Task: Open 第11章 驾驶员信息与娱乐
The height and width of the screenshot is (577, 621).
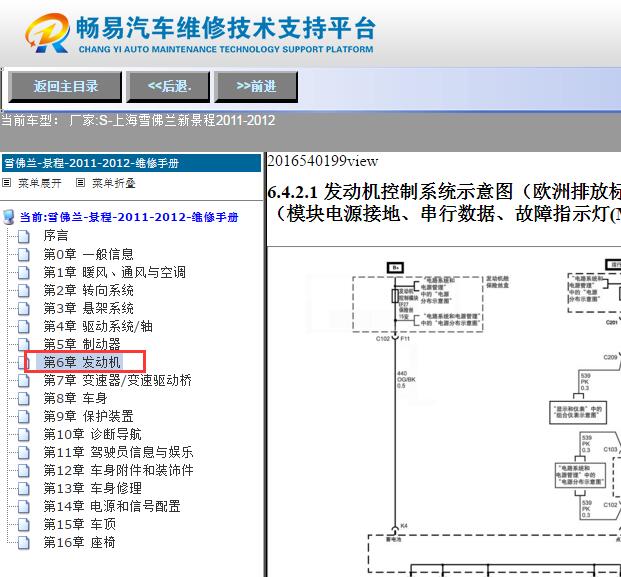Action: (x=118, y=452)
